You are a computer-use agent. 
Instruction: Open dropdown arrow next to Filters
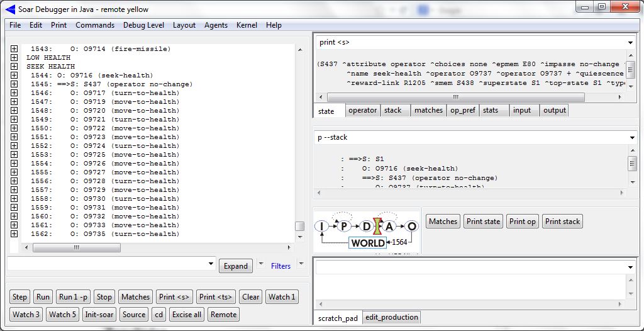coord(301,264)
